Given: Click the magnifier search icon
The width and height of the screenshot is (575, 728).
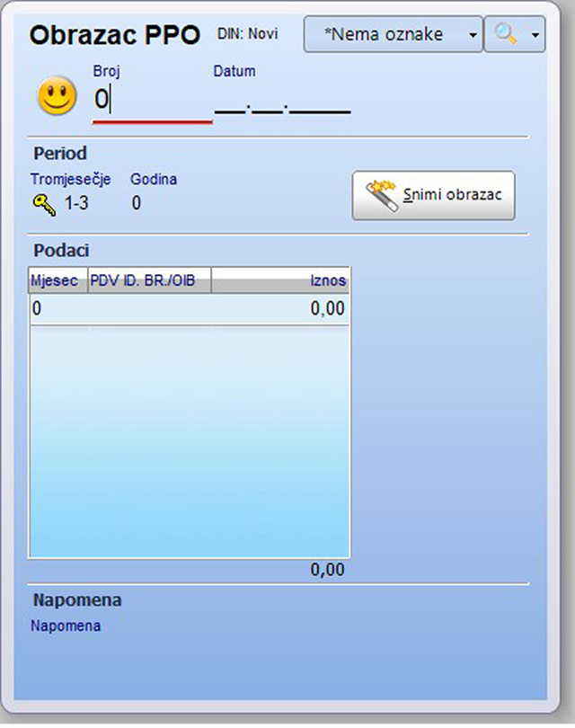Looking at the screenshot, I should click(506, 34).
